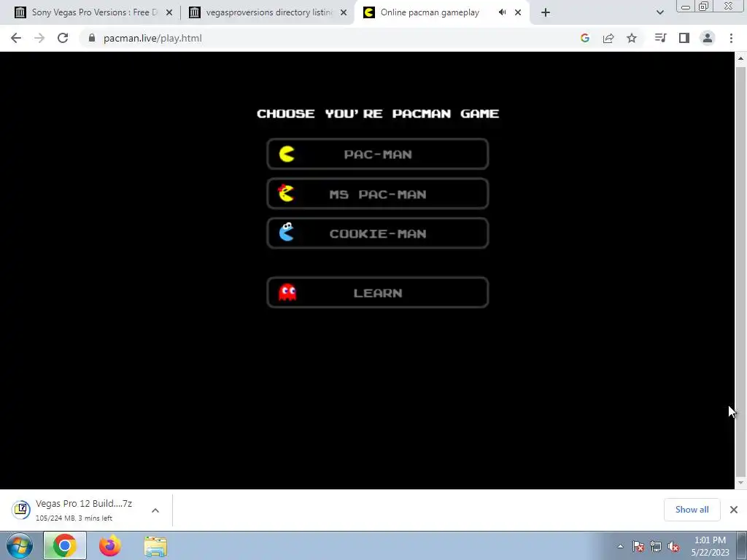Choose the COOKIE-MAN game
This screenshot has height=560, width=747.
377,233
